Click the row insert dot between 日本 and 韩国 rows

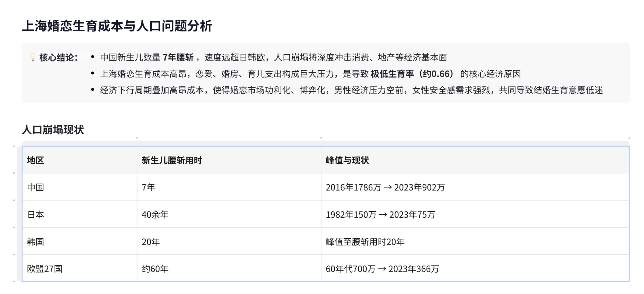coord(14,227)
